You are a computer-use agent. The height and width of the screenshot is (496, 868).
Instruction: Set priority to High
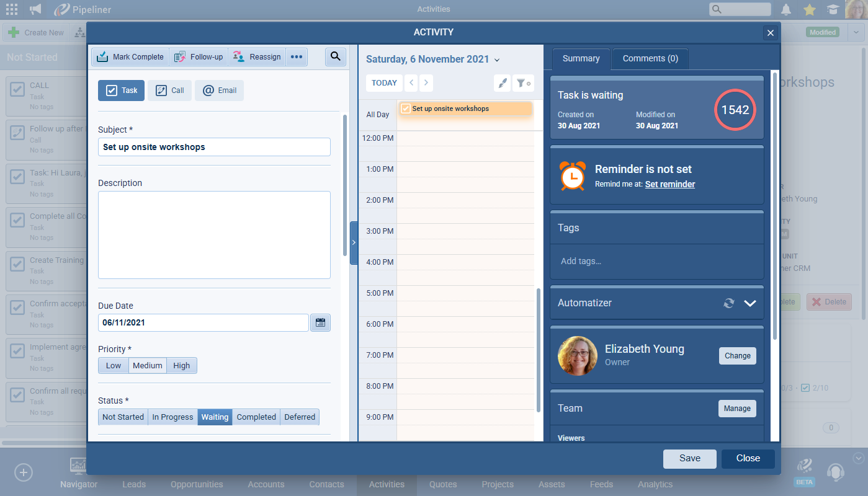(x=182, y=366)
